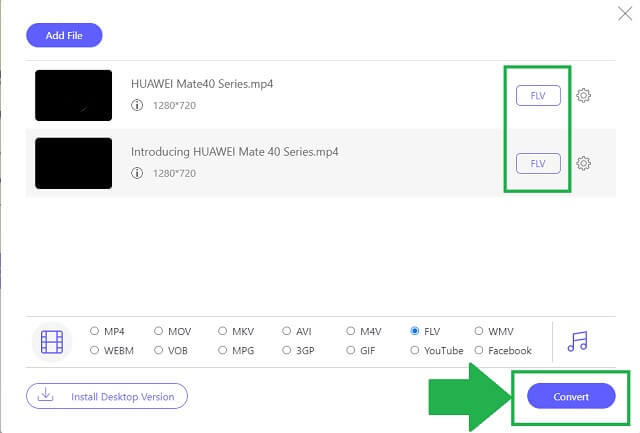Switch to audio formats music note icon
The image size is (640, 433).
point(578,341)
